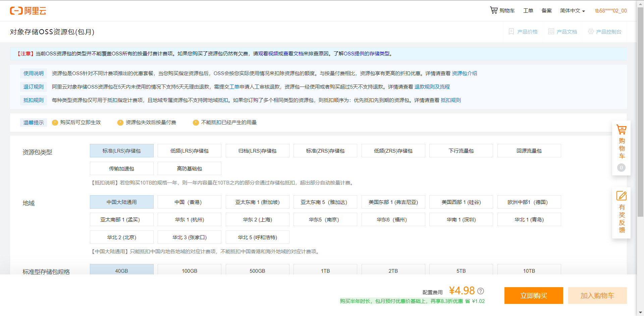Choose region 美国西部 1 (硅谷)
The height and width of the screenshot is (316, 644).
[x=461, y=202]
